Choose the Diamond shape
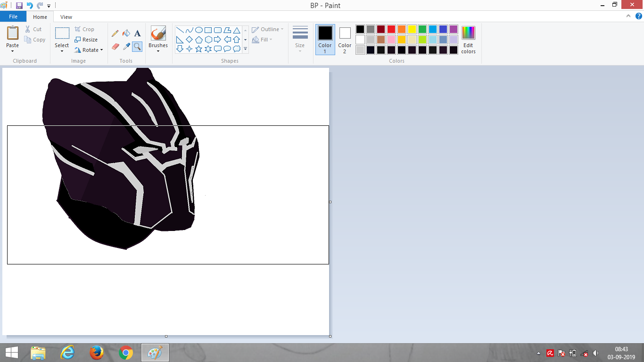Image resolution: width=644 pixels, height=362 pixels. 190,40
